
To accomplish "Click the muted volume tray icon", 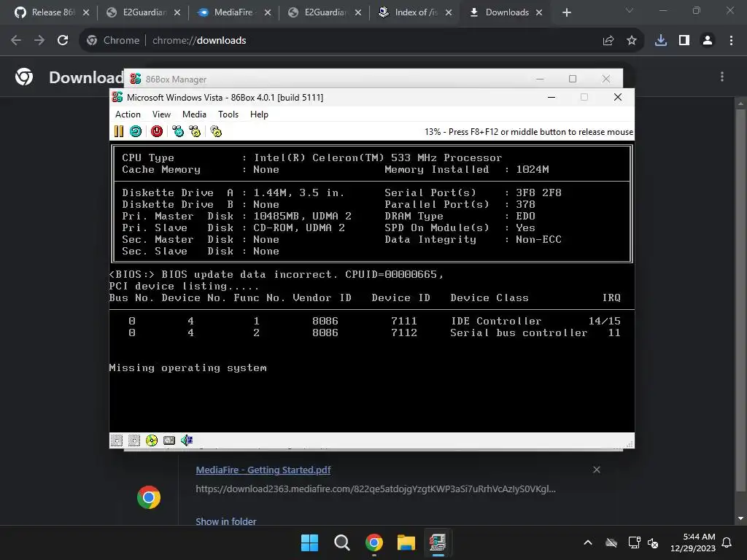I will pyautogui.click(x=653, y=542).
